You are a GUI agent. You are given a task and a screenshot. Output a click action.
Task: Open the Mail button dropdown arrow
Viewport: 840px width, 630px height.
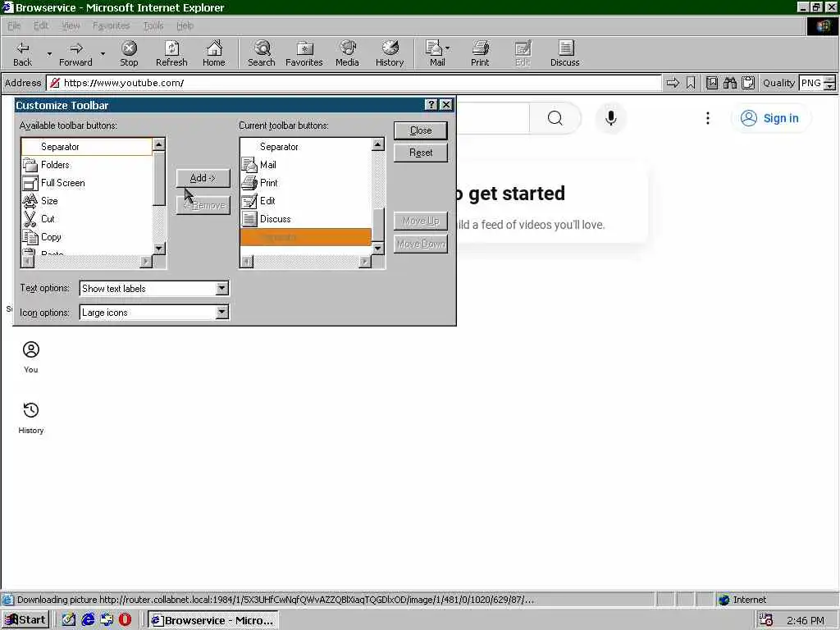[x=447, y=48]
